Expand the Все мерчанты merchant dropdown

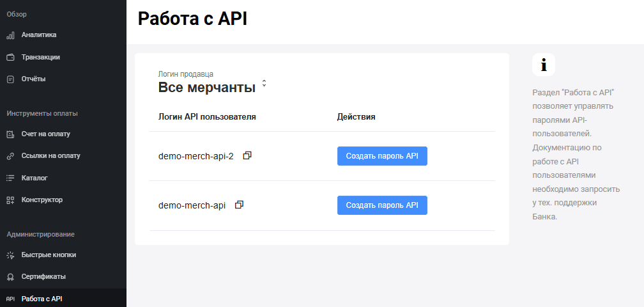pyautogui.click(x=264, y=84)
